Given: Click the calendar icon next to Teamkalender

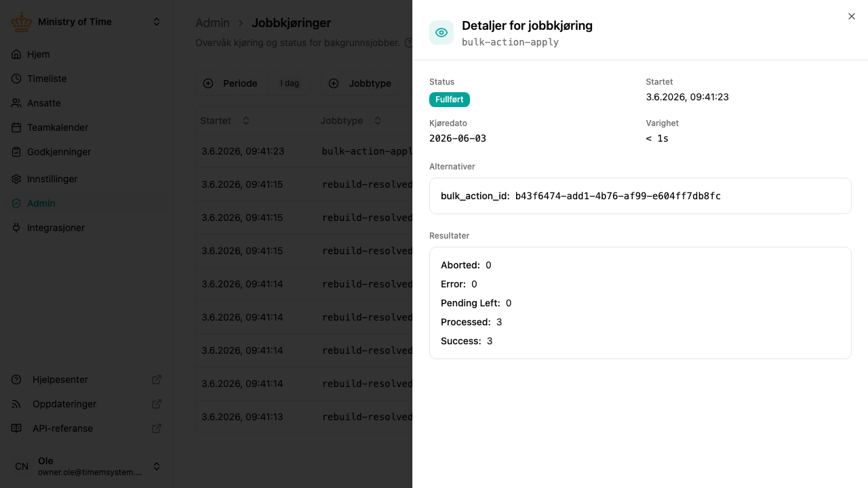Looking at the screenshot, I should pyautogui.click(x=16, y=127).
